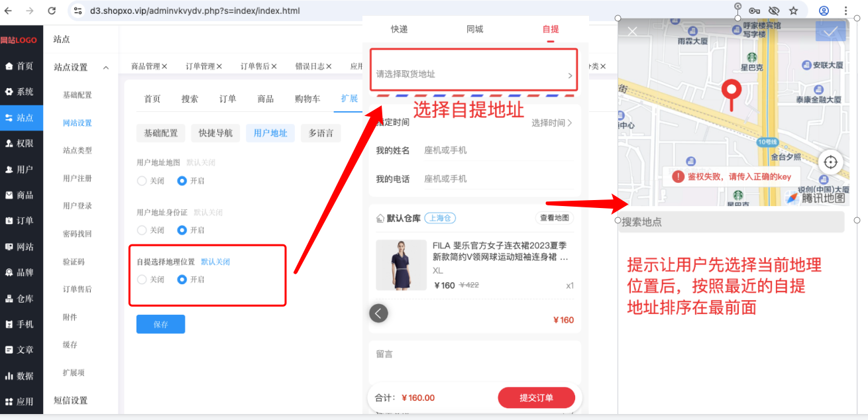This screenshot has height=420, width=868.
Task: Click the round back-arrow button on the order page
Action: 378,313
